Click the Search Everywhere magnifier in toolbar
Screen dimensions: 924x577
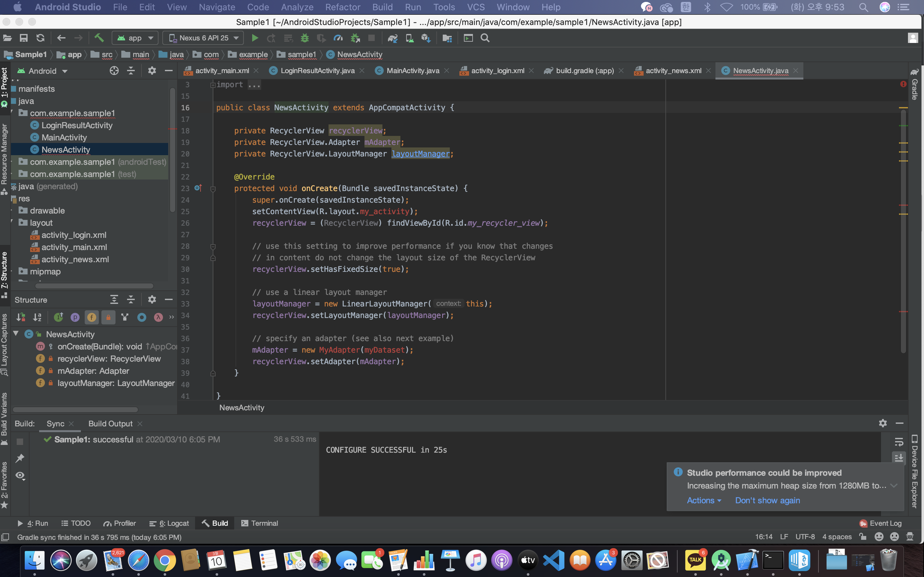click(x=485, y=38)
